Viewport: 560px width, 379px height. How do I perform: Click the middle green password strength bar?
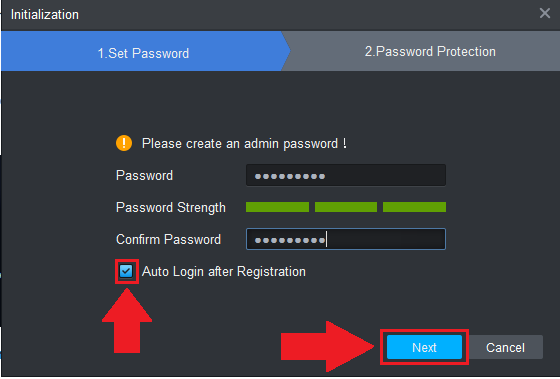click(x=346, y=207)
